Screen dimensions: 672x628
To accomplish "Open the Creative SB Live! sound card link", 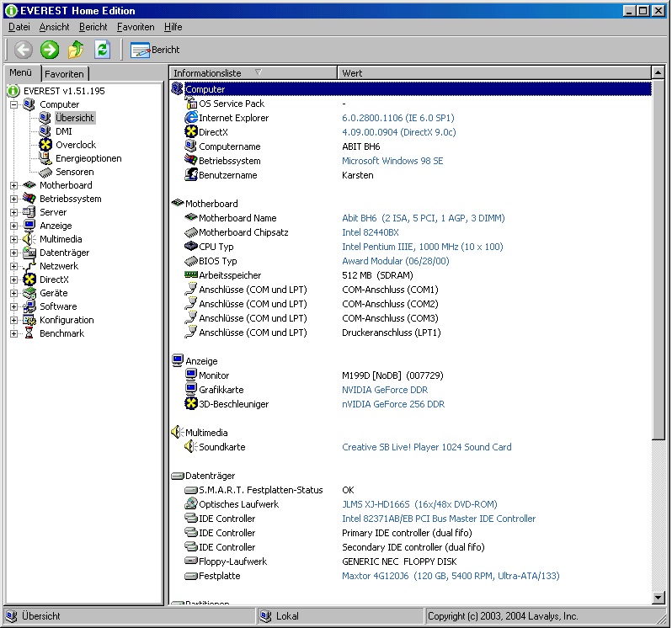I will pos(426,447).
